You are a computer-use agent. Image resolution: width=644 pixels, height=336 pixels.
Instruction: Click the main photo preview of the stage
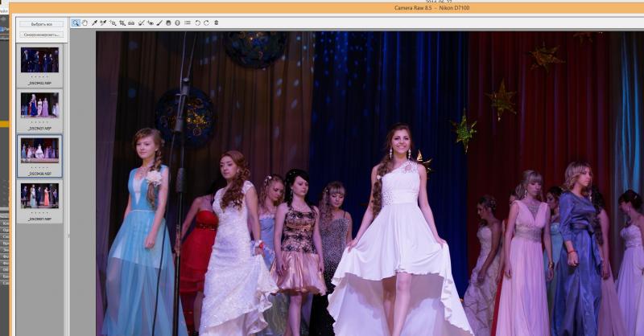click(x=369, y=184)
